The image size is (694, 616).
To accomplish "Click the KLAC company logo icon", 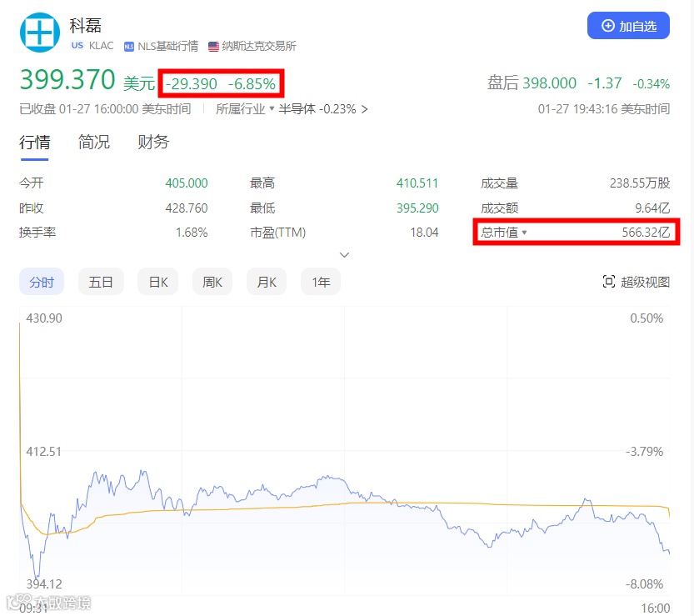I will point(40,33).
